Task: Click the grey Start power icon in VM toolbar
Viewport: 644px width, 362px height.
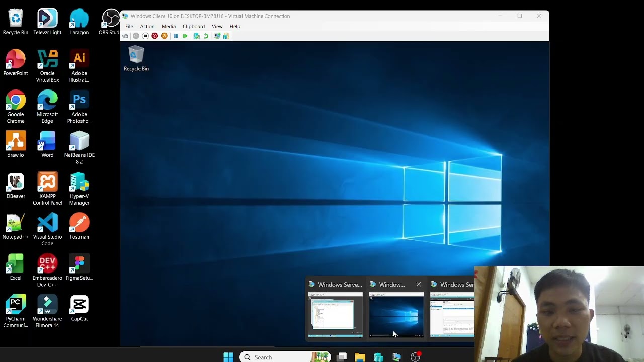Action: (136, 36)
